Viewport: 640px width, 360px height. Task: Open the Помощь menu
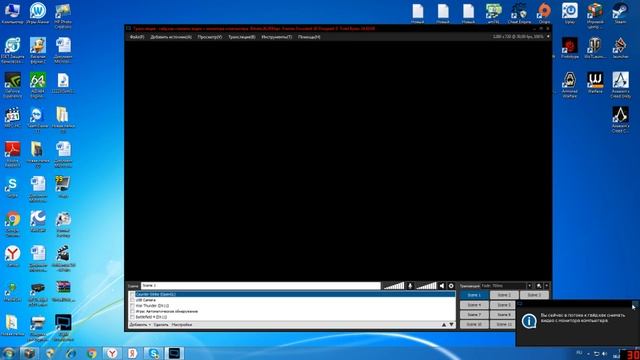coord(309,37)
